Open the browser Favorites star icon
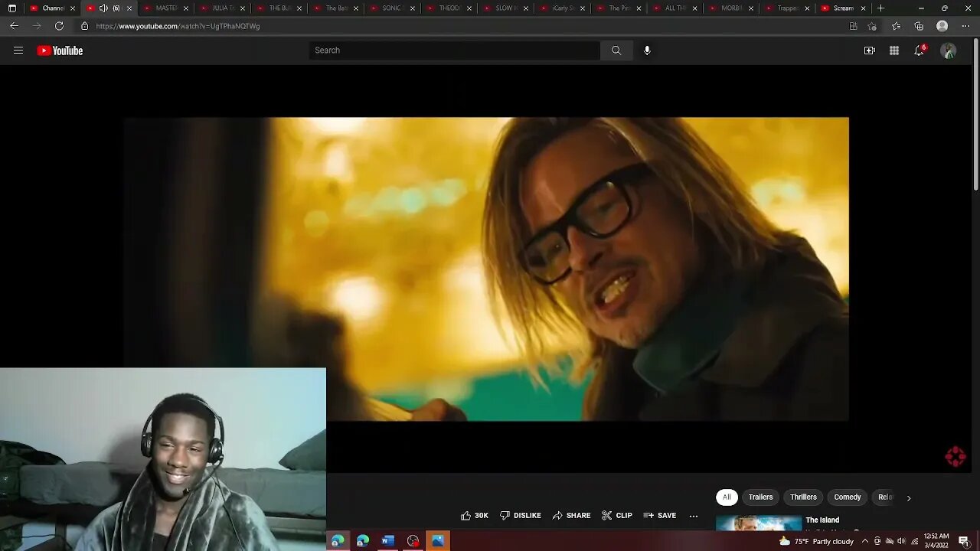Viewport: 980px width, 551px height. [x=897, y=26]
